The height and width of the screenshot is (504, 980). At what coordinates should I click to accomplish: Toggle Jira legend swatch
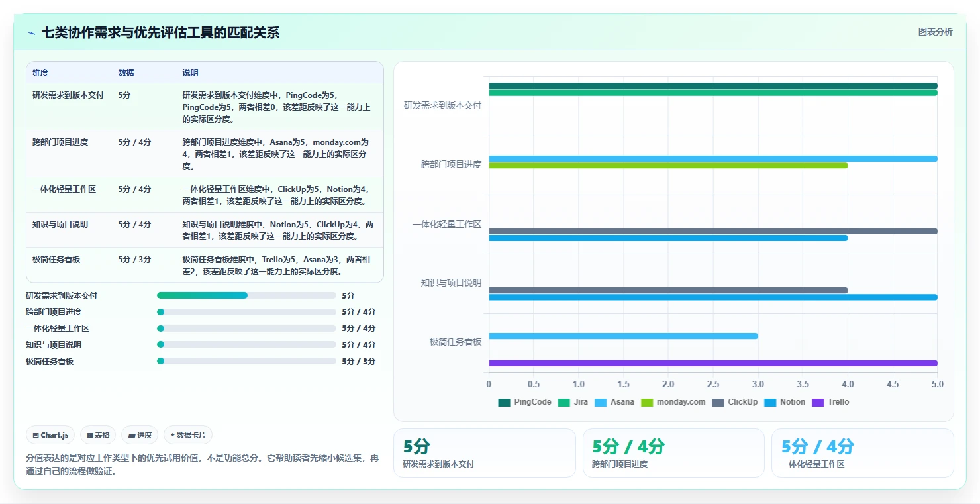[564, 402]
